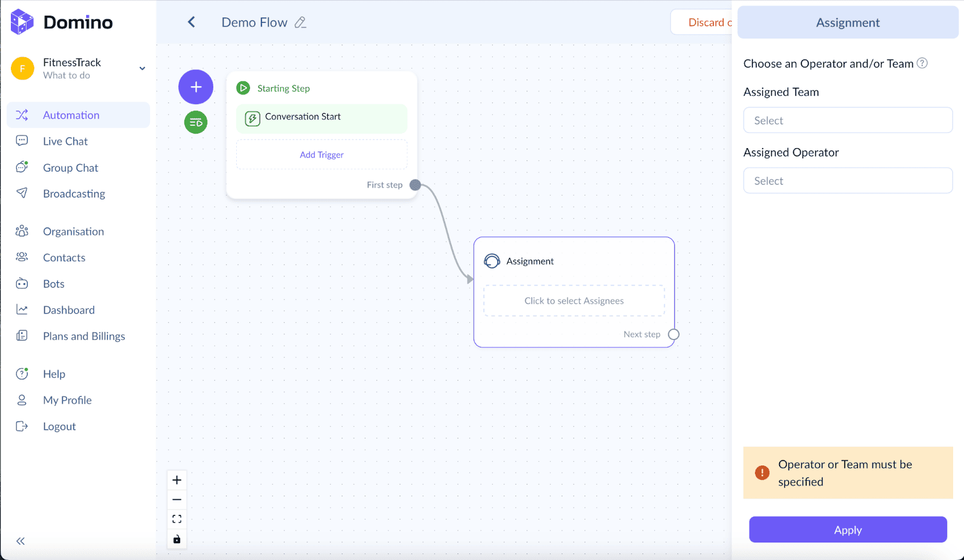Image resolution: width=964 pixels, height=560 pixels.
Task: Click the Conversation Start lightning icon
Action: click(x=252, y=119)
